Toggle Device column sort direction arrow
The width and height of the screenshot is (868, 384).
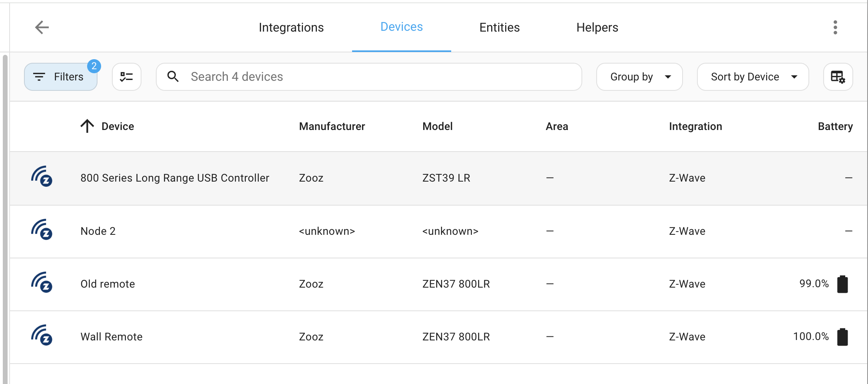click(87, 126)
